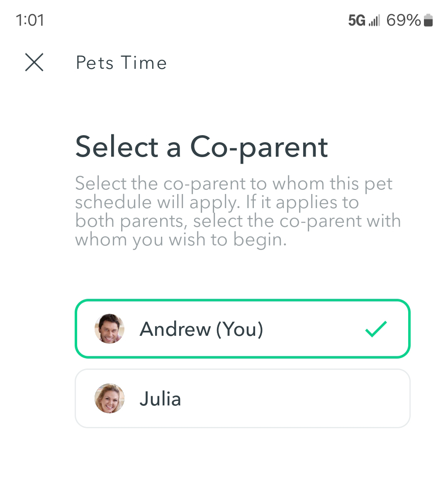Close the Pets Time screen
Screen dimensions: 448x490
34,63
